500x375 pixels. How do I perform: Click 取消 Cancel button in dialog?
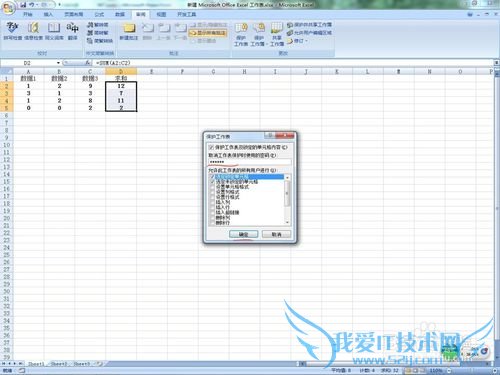pos(276,234)
